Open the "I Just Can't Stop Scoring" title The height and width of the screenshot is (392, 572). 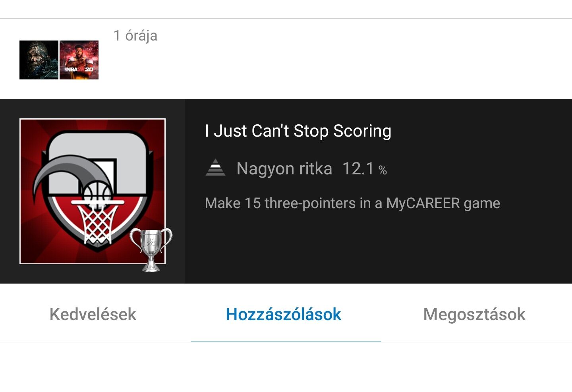tap(298, 131)
